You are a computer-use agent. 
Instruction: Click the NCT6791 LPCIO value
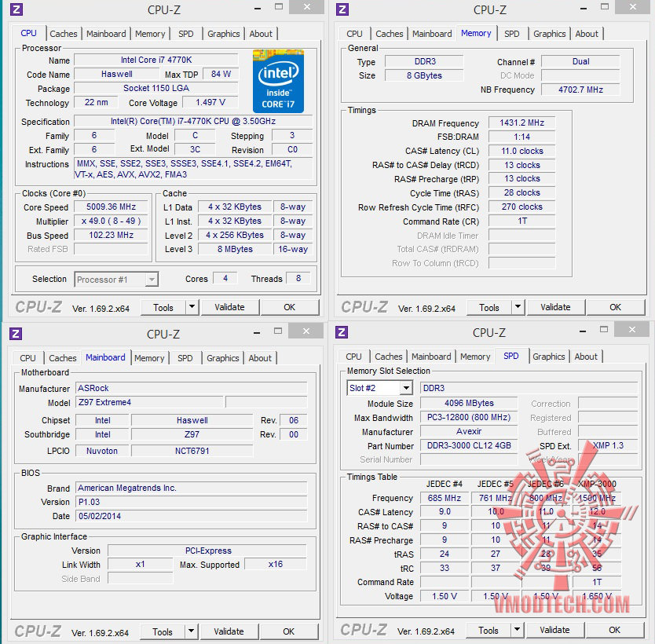pos(192,451)
